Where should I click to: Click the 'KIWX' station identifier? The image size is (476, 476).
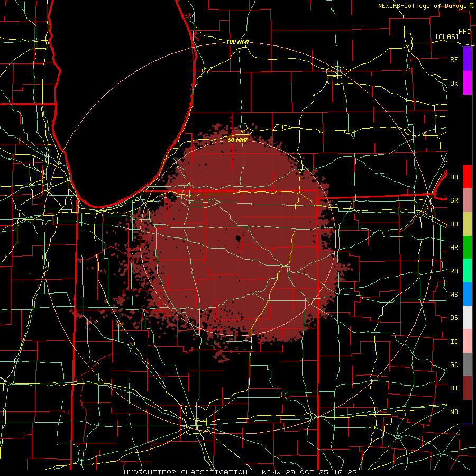pos(272,472)
